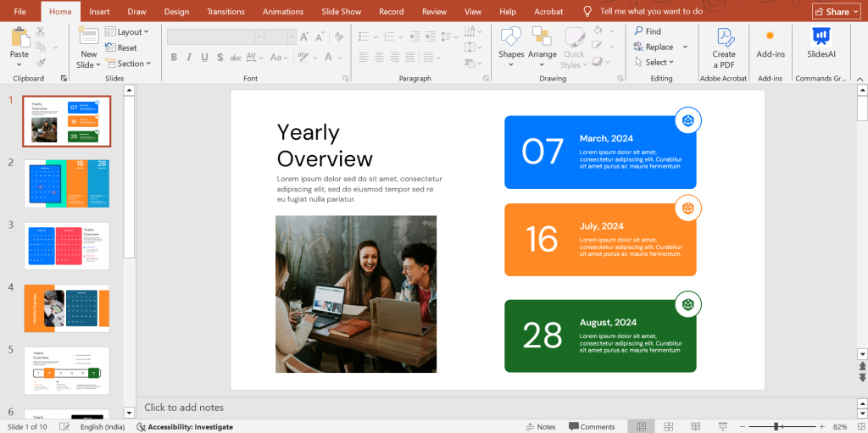The height and width of the screenshot is (433, 868).
Task: Open the Shapes gallery
Action: 511,37
